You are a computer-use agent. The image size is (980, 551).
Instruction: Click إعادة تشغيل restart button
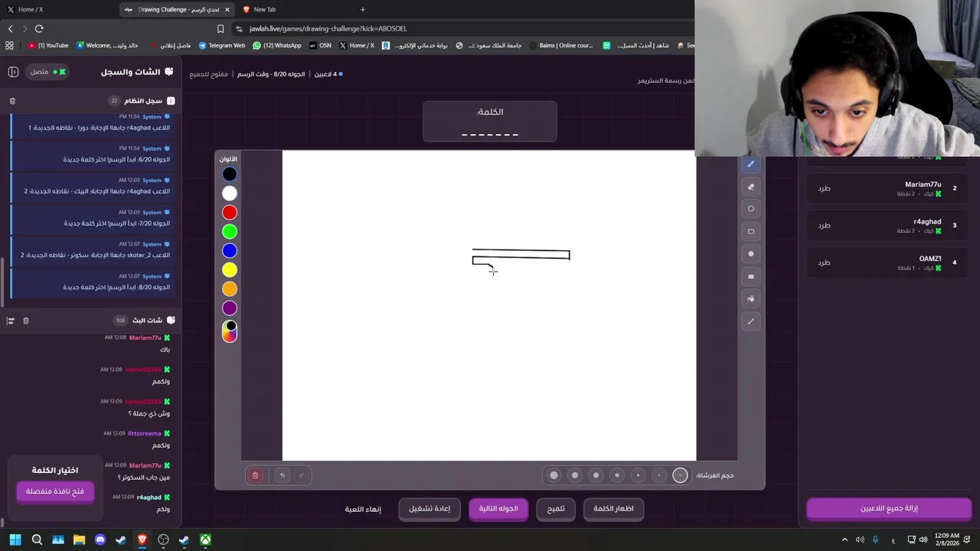tap(430, 509)
